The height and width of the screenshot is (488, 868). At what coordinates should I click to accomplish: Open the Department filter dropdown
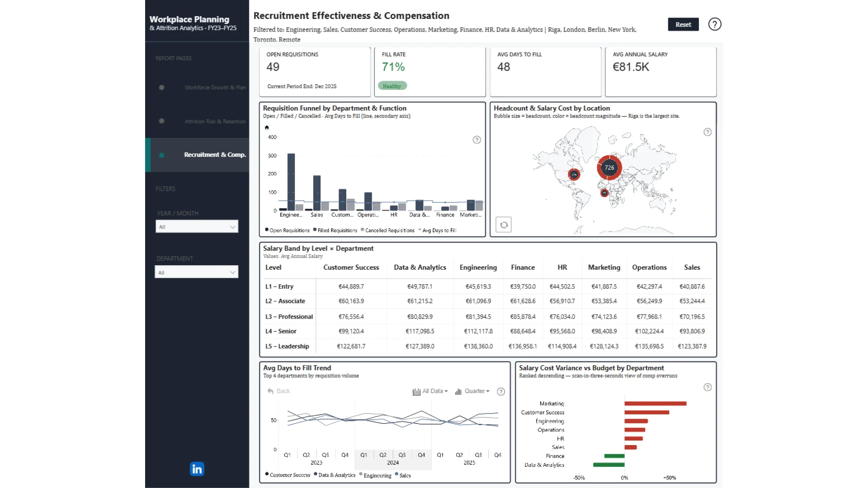[196, 272]
